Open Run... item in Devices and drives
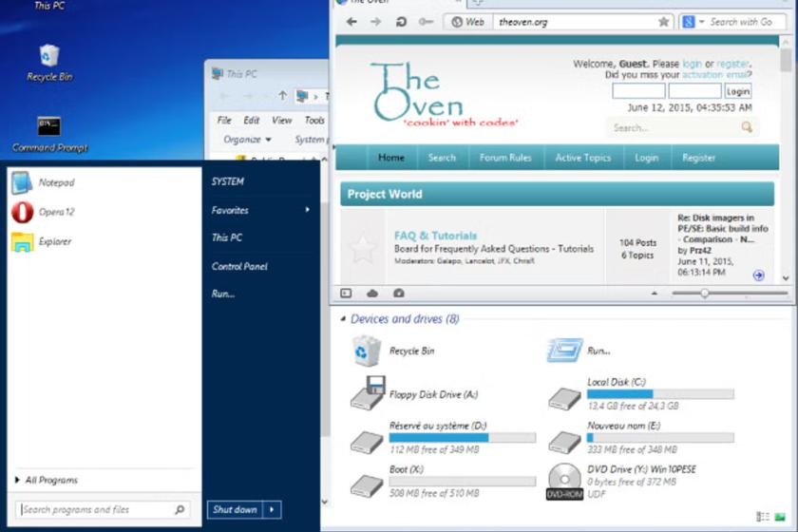Viewport: 798px width, 532px height. (579, 351)
